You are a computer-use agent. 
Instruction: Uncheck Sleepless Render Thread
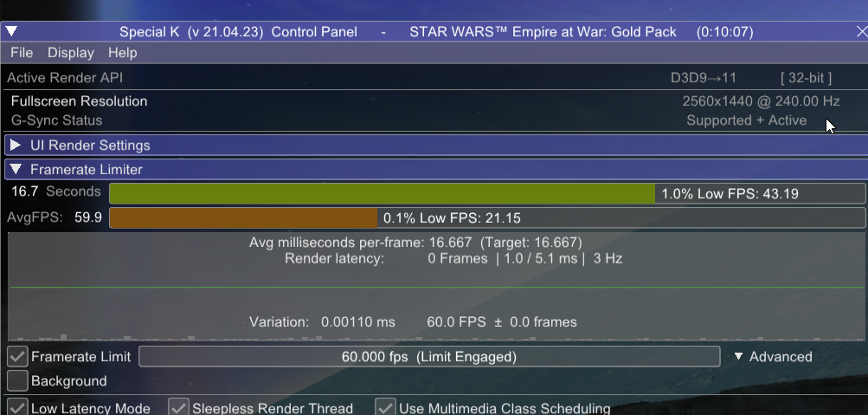click(x=178, y=408)
